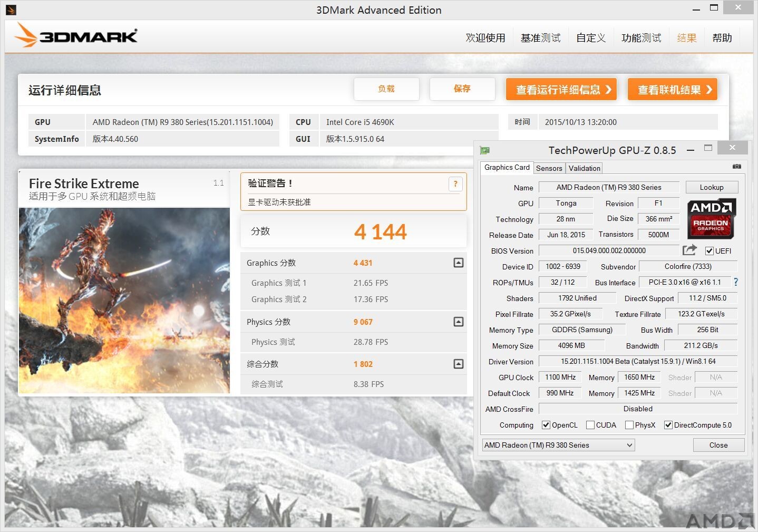Collapse the 综合分数 section
The height and width of the screenshot is (532, 758).
[x=459, y=364]
